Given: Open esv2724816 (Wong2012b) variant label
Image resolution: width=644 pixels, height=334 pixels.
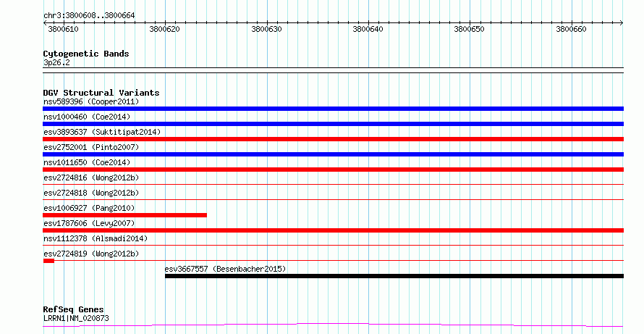Looking at the screenshot, I should (x=91, y=178).
